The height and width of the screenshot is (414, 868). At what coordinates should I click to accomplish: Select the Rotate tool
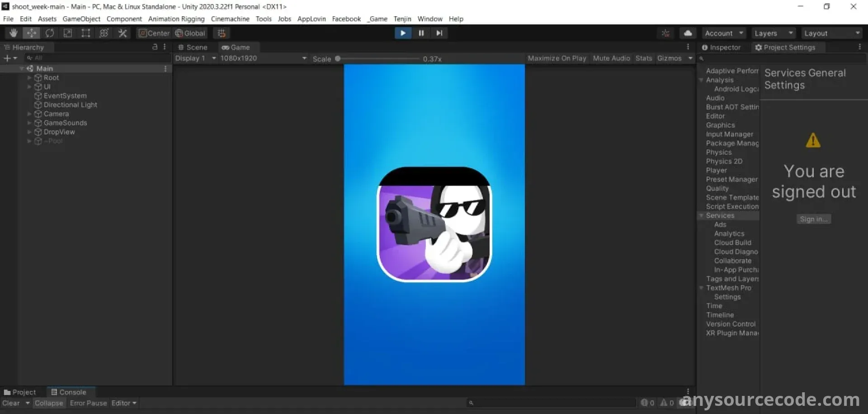point(50,33)
